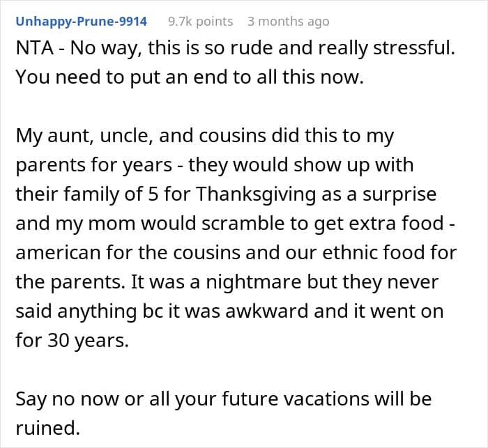488x448 pixels.
Task: Click the line "and my mom would scramble"
Action: (x=236, y=224)
